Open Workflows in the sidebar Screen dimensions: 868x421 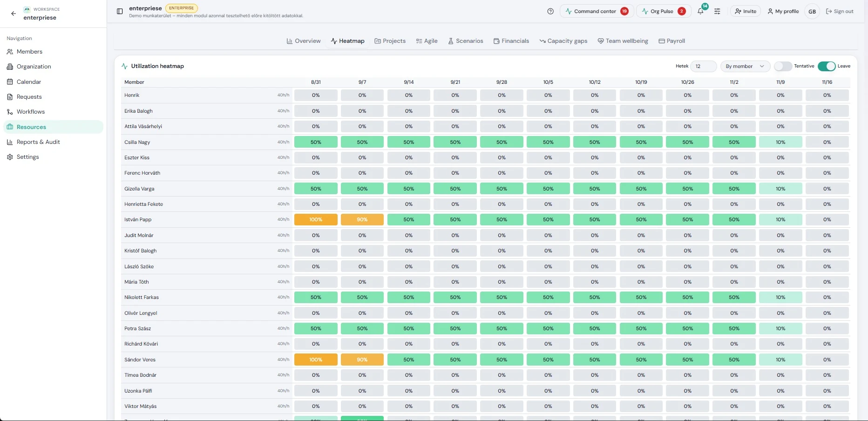pyautogui.click(x=54, y=112)
